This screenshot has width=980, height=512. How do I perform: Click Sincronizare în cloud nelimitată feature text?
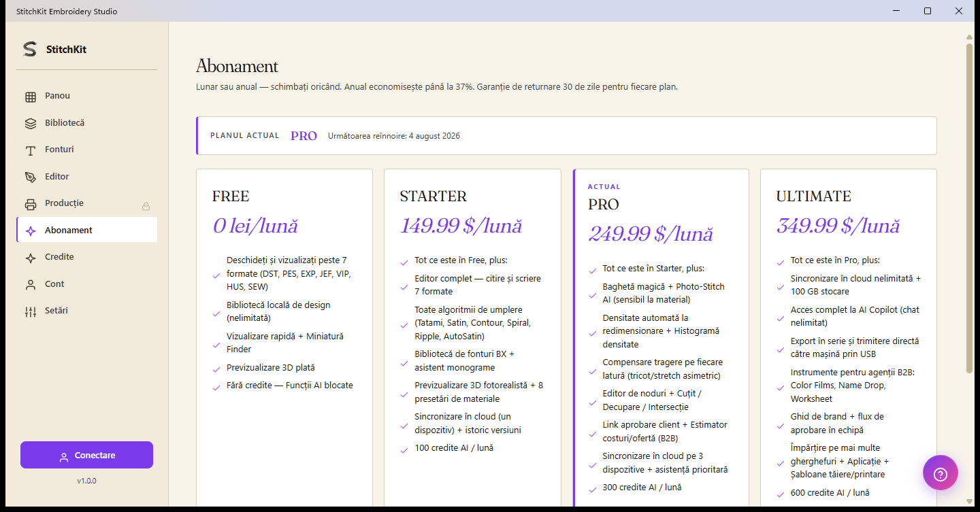pyautogui.click(x=855, y=285)
